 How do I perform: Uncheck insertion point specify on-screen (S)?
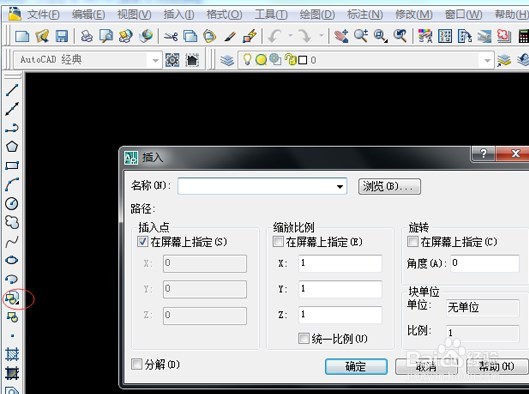(143, 242)
